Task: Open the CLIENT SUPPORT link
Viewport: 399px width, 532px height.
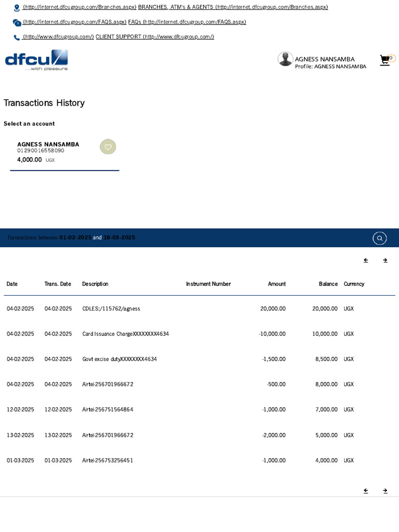Action: (x=155, y=37)
